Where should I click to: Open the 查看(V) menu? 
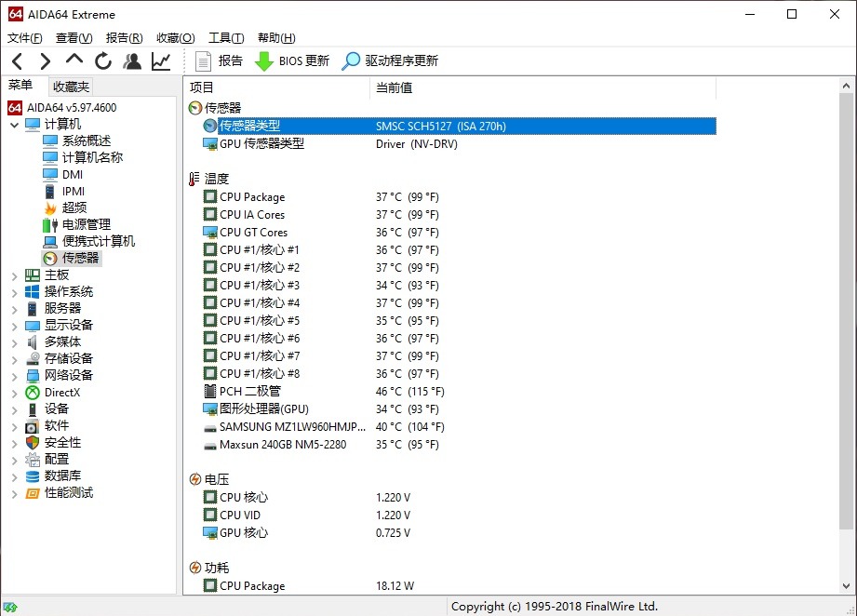[74, 38]
